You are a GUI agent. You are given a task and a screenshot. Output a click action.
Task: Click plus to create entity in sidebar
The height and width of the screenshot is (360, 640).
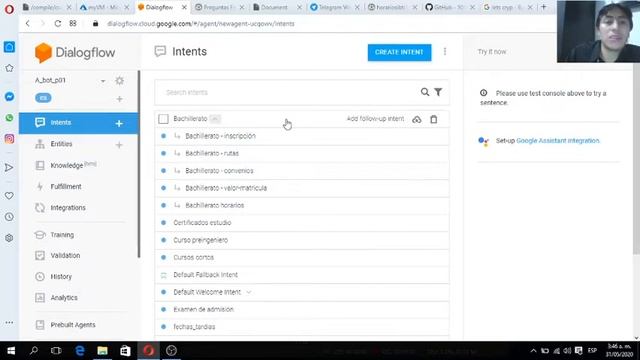119,144
